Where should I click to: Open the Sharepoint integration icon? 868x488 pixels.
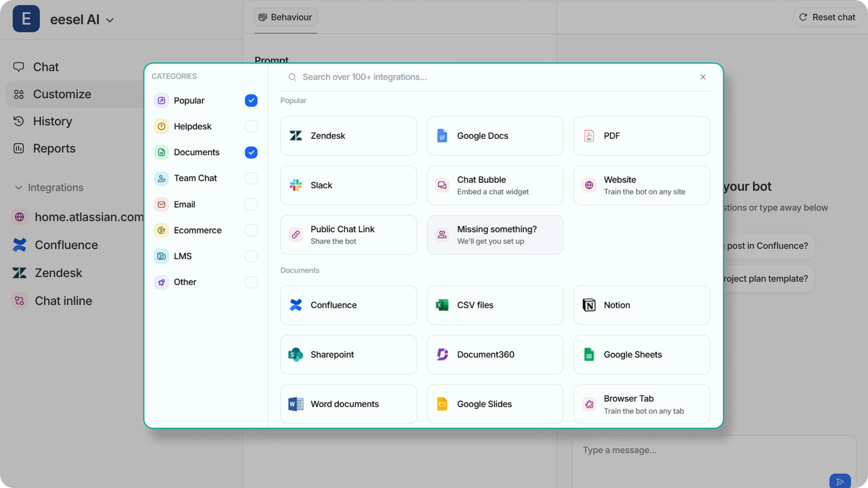[x=296, y=355]
